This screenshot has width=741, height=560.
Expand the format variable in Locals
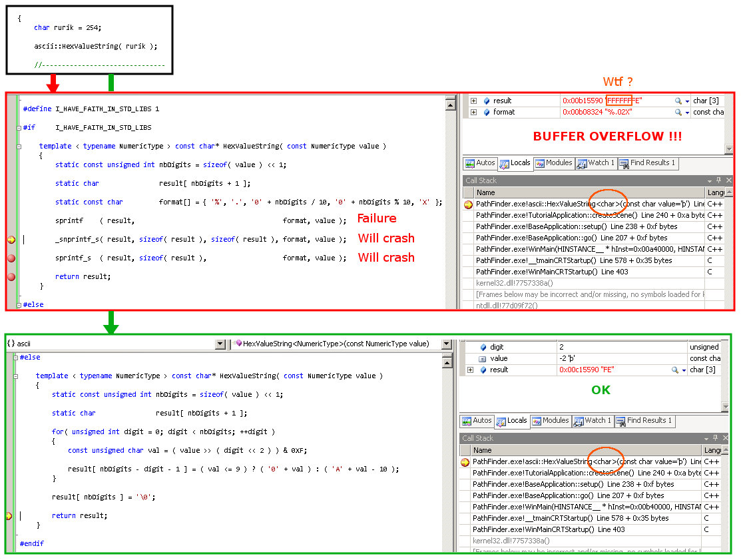473,113
